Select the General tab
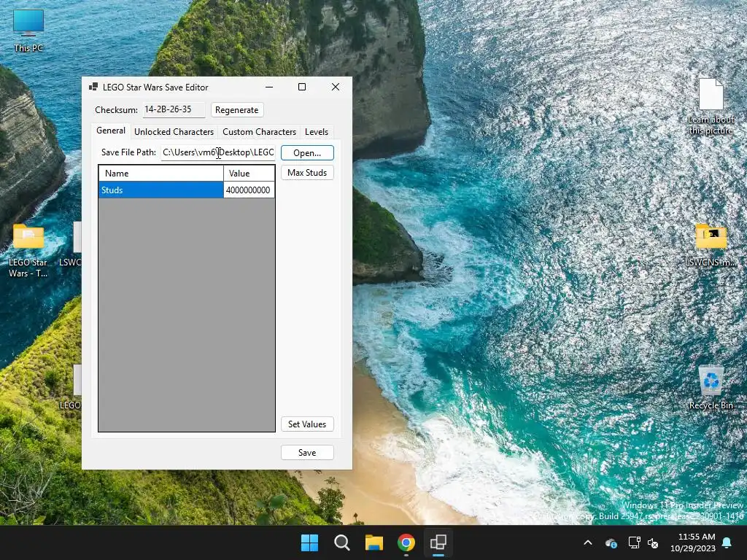 click(x=111, y=131)
